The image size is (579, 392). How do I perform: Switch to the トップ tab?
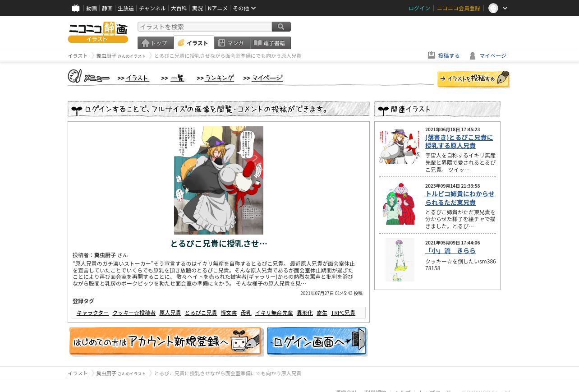click(x=155, y=43)
